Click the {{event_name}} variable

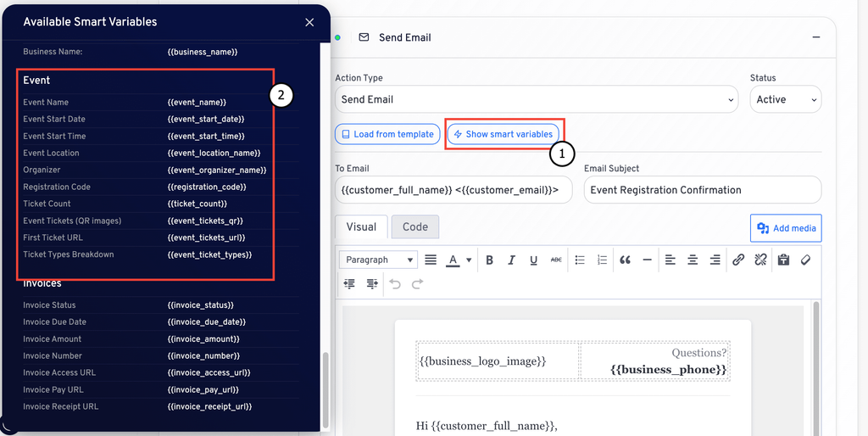pos(197,103)
